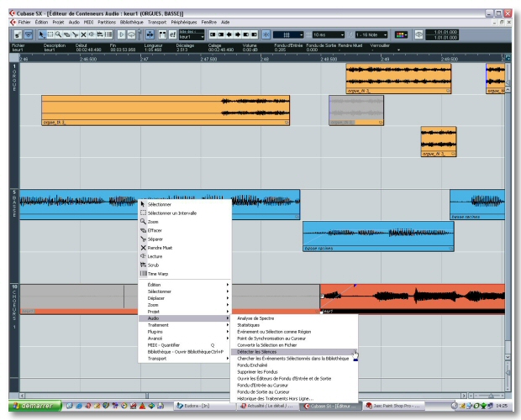Click the Trim Start Left nudge button
The width and height of the screenshot is (521, 420).
213,34
